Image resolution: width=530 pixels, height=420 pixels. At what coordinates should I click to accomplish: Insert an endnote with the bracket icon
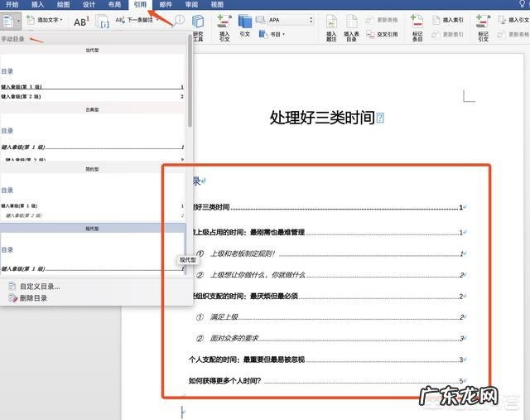[103, 22]
